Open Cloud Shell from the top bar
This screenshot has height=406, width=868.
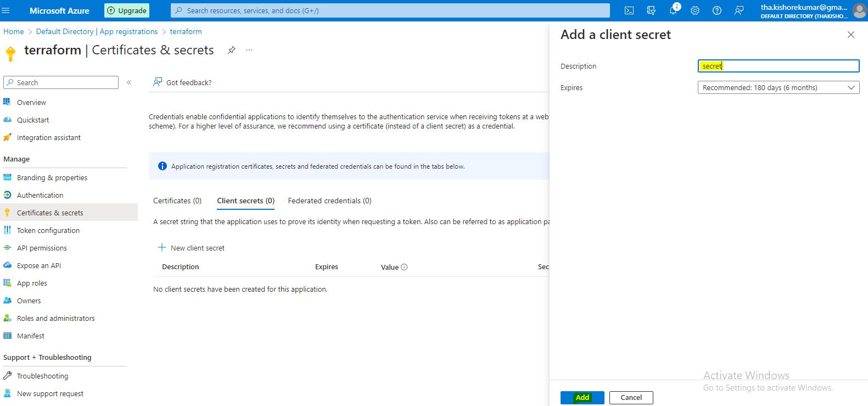[629, 10]
